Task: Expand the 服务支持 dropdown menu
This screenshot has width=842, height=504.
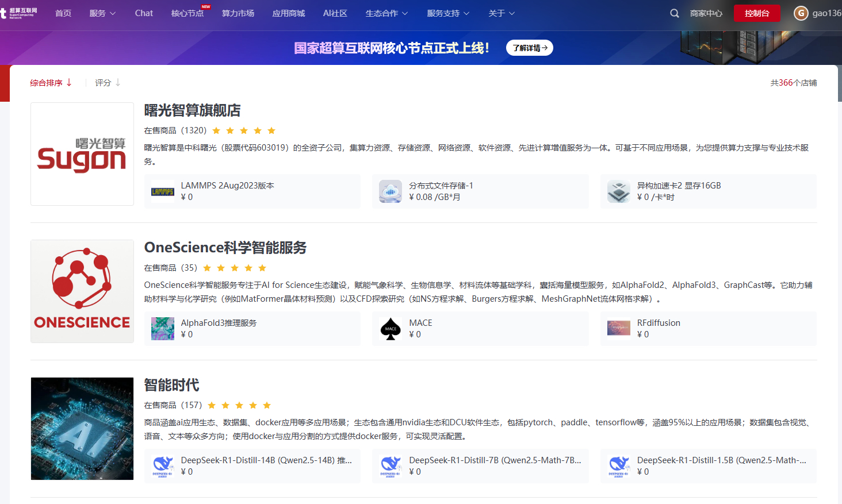Action: (448, 13)
